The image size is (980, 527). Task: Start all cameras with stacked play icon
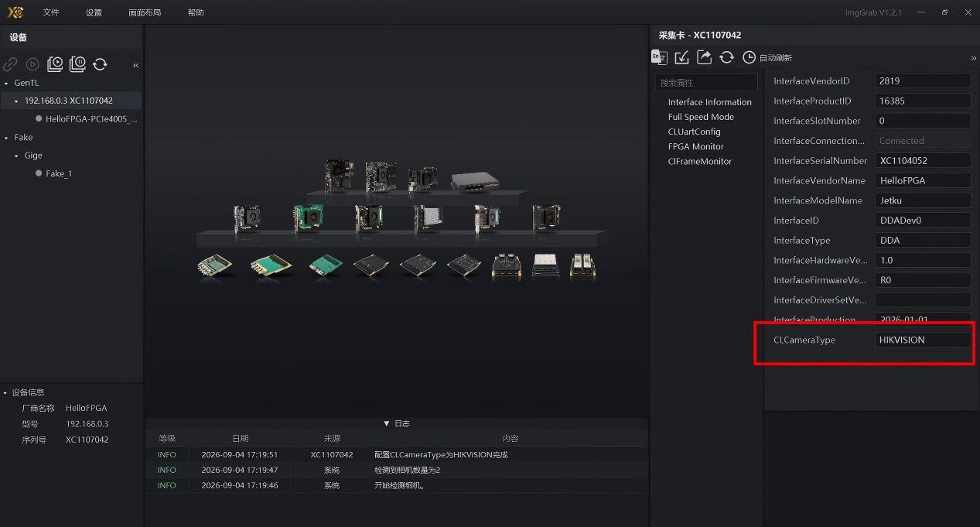tap(55, 64)
